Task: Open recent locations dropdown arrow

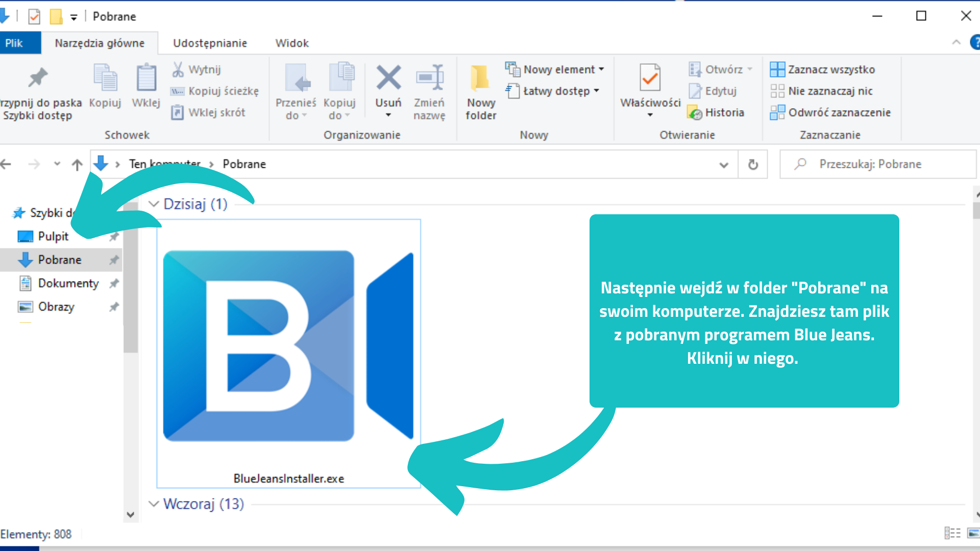Action: [57, 164]
